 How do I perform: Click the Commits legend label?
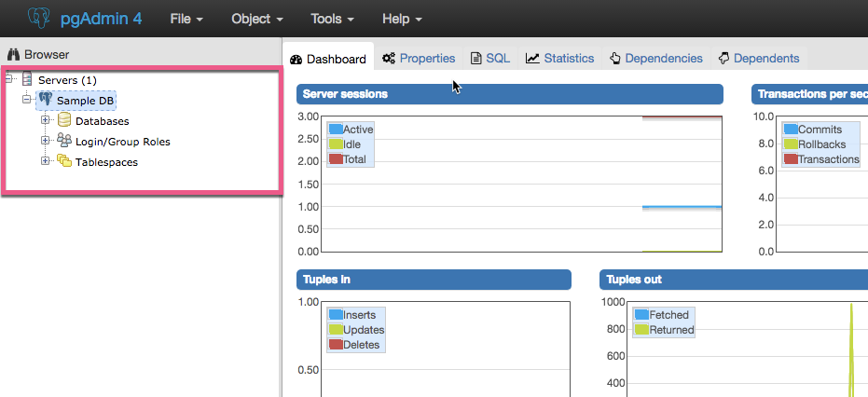820,129
